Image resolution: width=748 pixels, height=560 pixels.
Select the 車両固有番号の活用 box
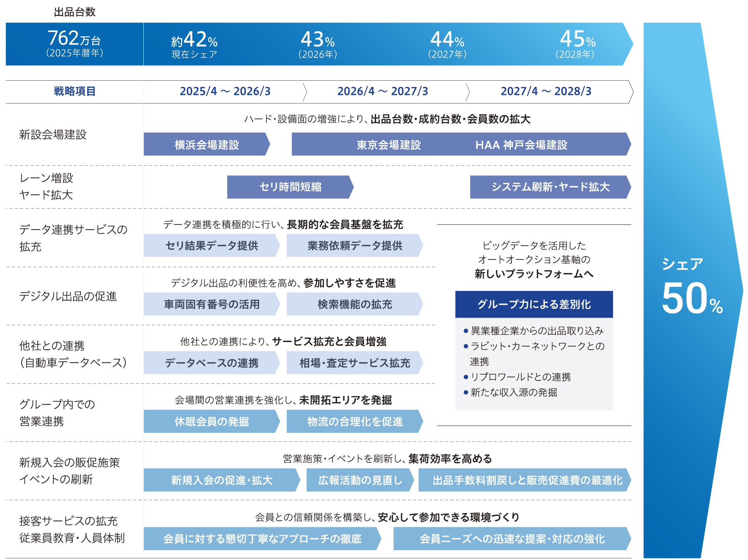click(x=212, y=304)
